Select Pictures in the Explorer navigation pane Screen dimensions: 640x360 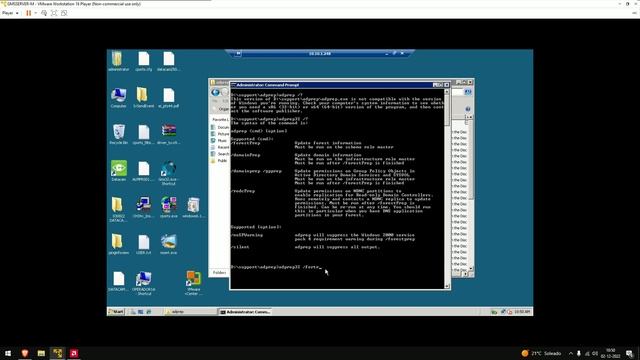[x=220, y=134]
